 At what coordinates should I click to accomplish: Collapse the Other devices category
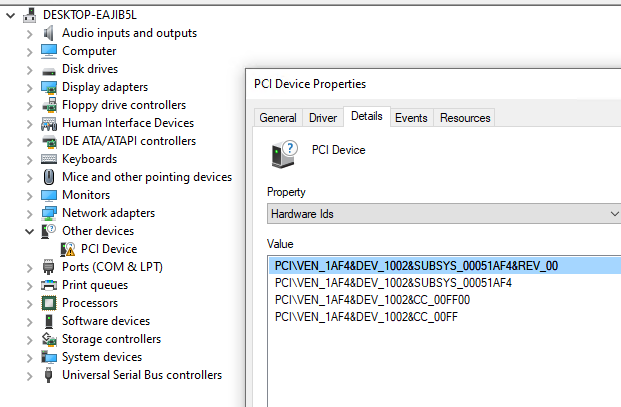pos(29,231)
